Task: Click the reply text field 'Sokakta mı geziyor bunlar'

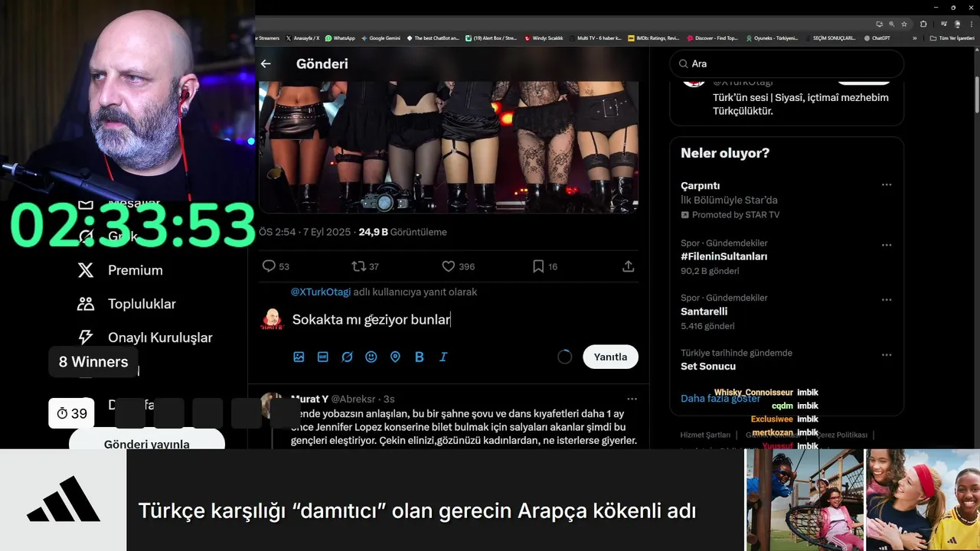Action: tap(371, 319)
